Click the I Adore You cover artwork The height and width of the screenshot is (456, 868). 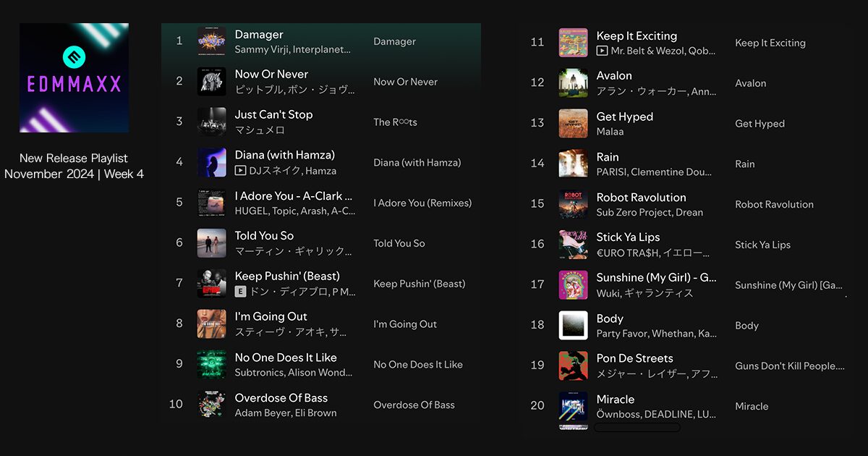coord(211,203)
